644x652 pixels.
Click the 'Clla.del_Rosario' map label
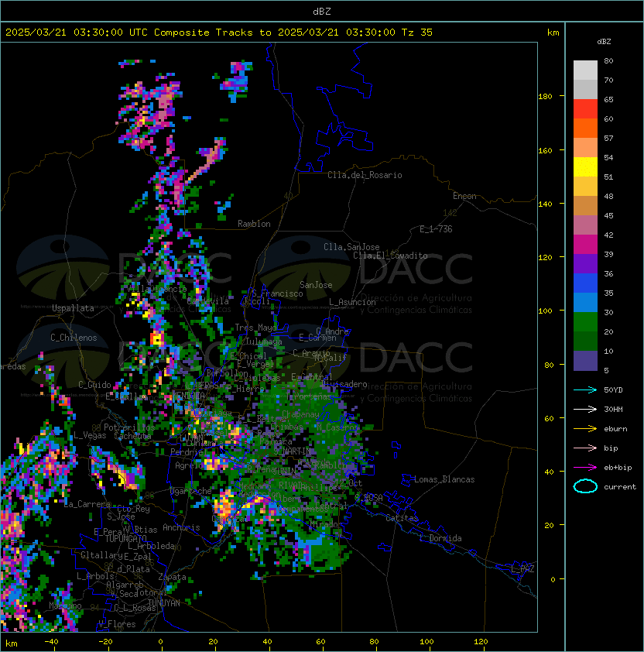tap(365, 175)
